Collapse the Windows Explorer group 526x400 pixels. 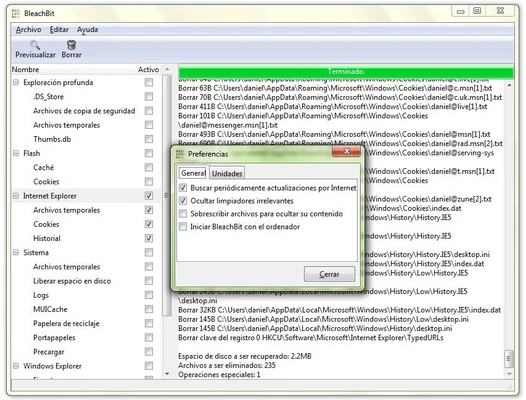point(16,366)
